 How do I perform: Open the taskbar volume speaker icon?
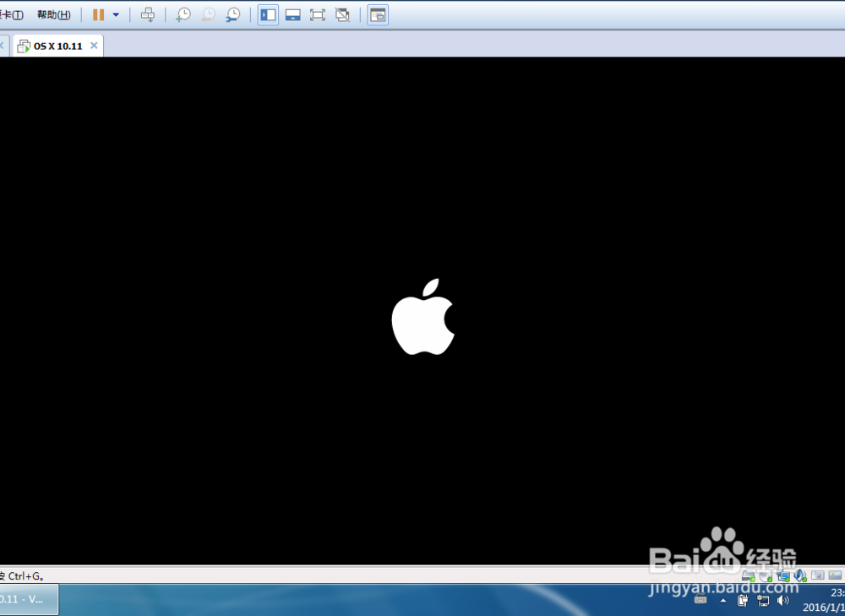[x=783, y=600]
